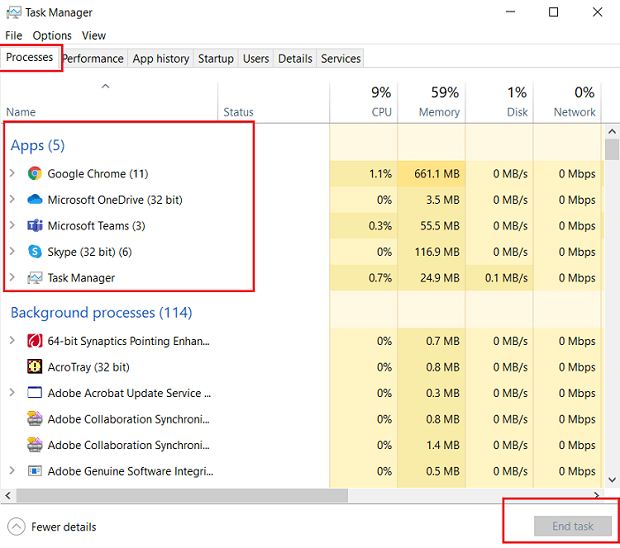Click the 1.1% CPU value for Chrome
Viewport: 620px width, 548px height.
[380, 174]
